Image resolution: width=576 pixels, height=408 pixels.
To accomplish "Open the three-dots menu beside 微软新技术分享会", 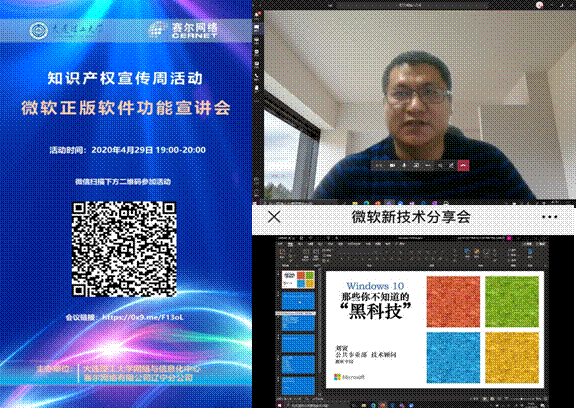I will [x=550, y=217].
